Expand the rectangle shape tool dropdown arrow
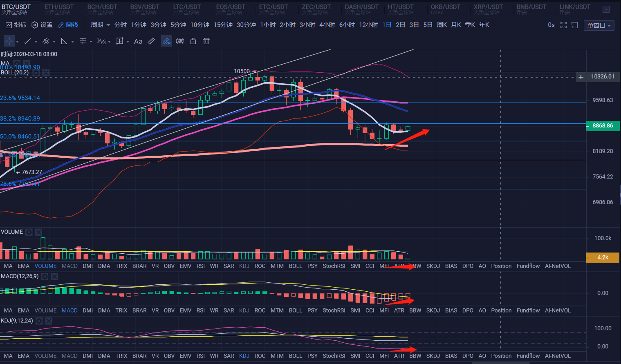 128,42
